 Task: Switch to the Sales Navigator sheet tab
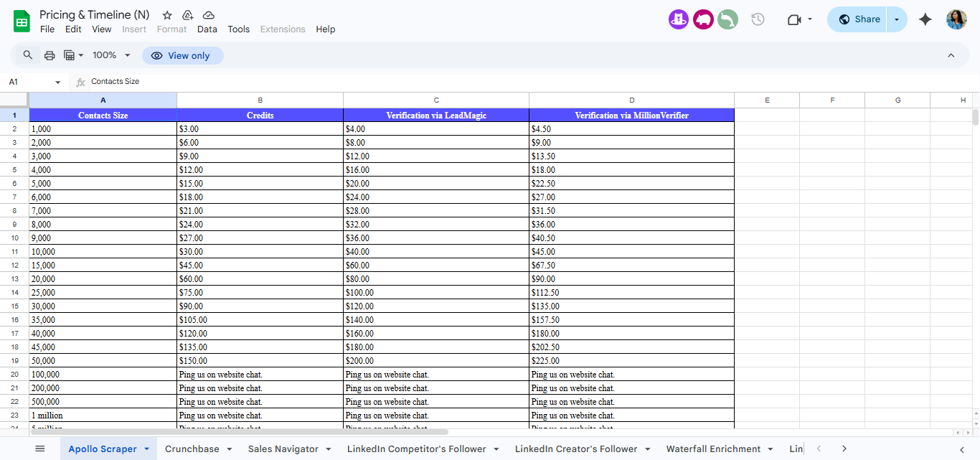pos(284,449)
